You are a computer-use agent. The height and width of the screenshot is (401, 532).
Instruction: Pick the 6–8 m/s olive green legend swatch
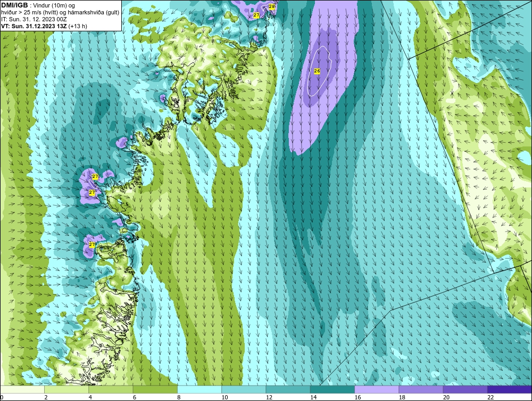155,389
